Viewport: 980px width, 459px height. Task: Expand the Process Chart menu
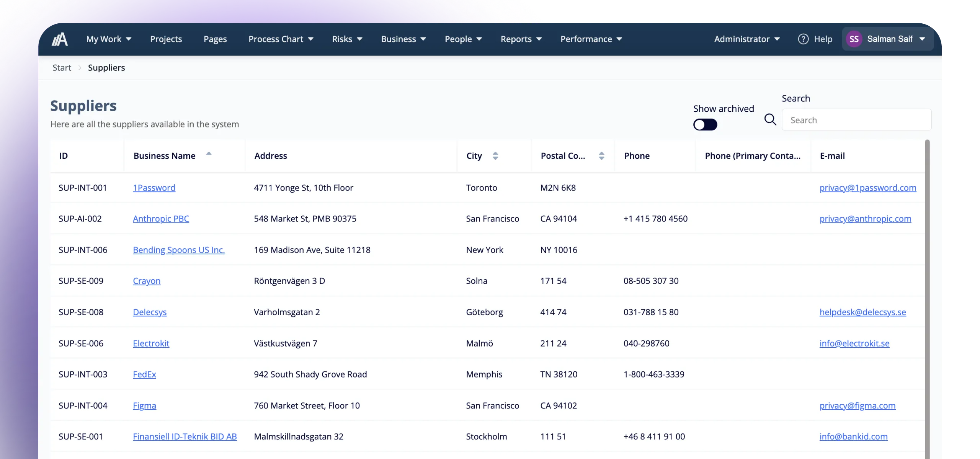(281, 39)
